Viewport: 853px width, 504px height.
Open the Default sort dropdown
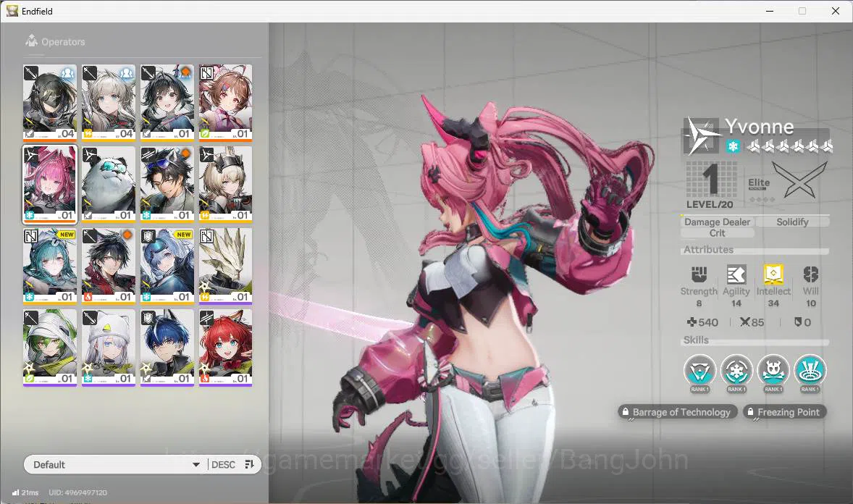(x=116, y=464)
